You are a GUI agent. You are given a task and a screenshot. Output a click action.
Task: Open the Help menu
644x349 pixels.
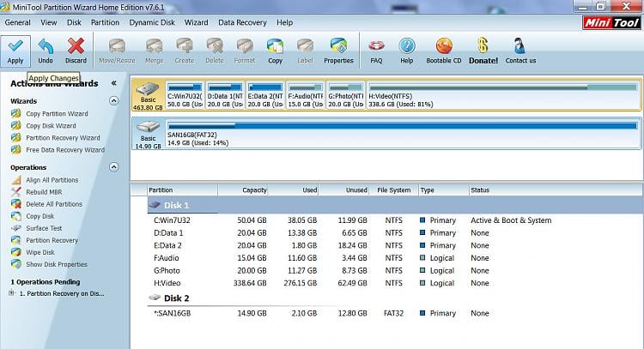click(284, 22)
